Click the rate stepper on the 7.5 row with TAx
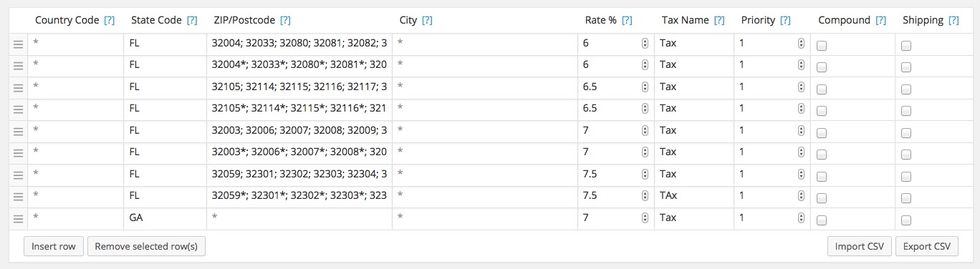The width and height of the screenshot is (980, 269). (x=645, y=196)
